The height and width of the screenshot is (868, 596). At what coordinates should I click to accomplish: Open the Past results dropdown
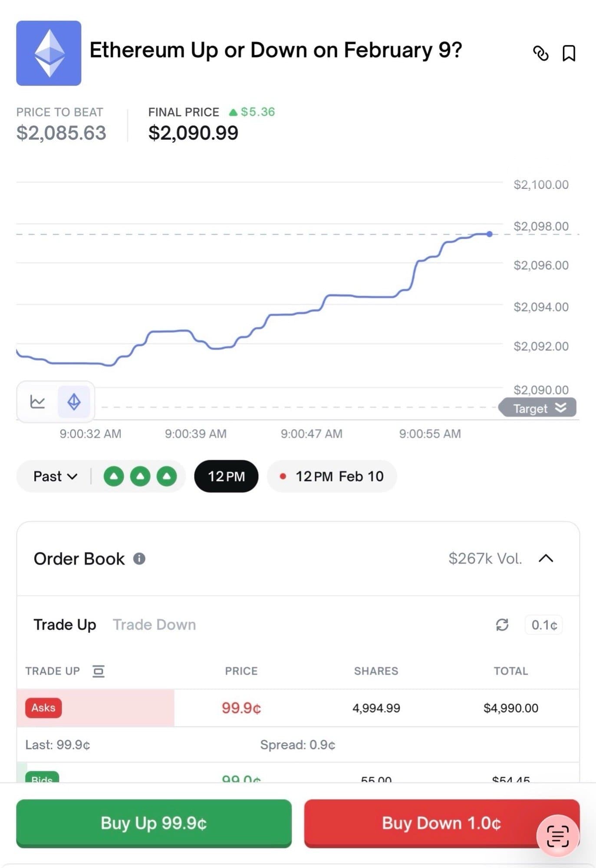[x=55, y=477]
